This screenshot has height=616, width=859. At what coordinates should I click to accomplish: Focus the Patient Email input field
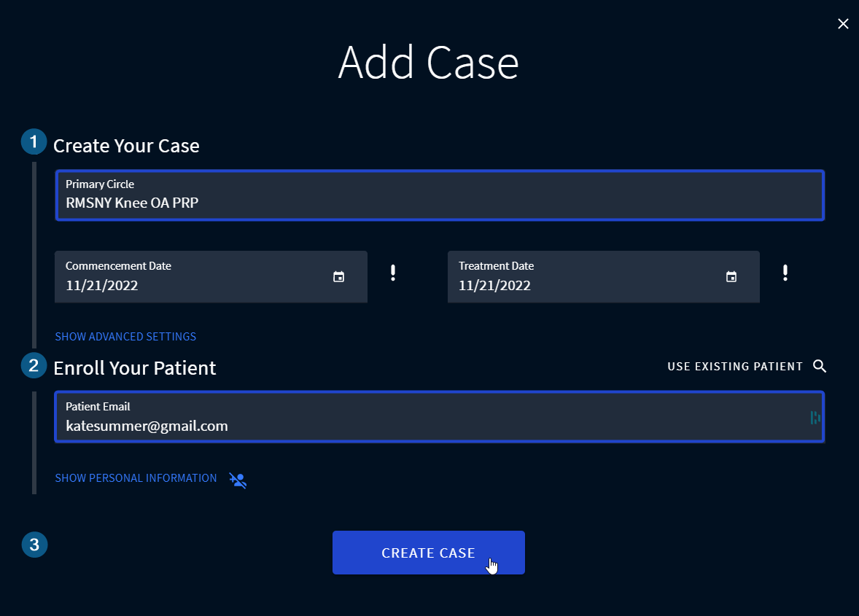[440, 417]
